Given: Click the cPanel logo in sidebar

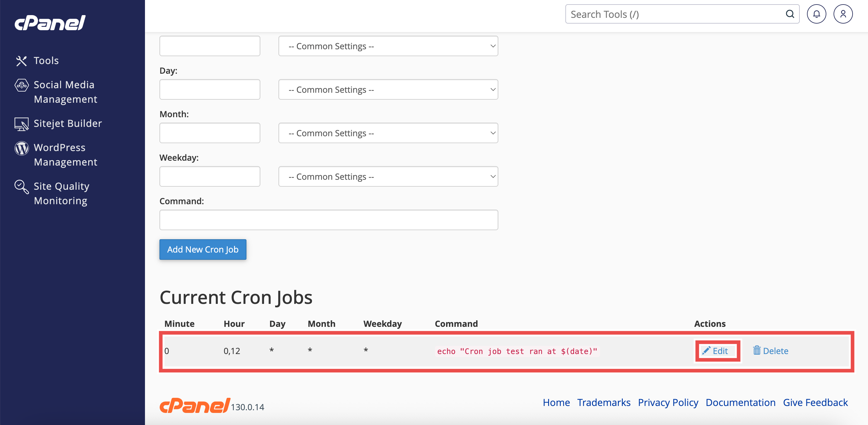Looking at the screenshot, I should click(x=50, y=23).
